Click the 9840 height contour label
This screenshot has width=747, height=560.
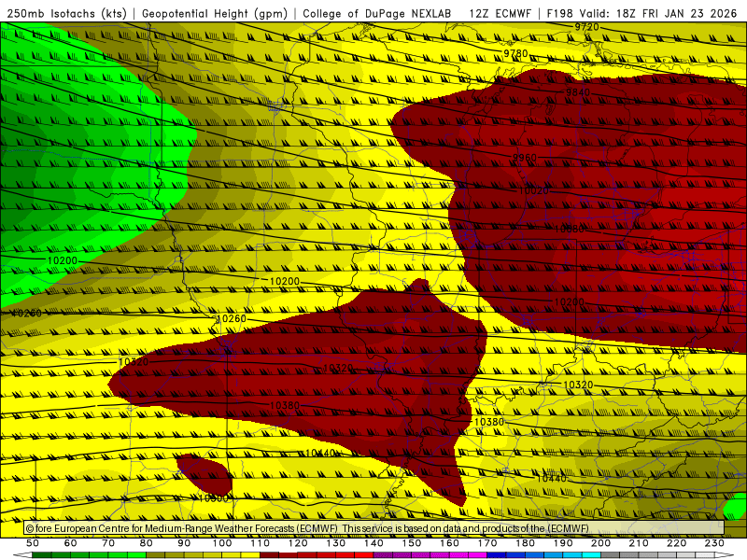pyautogui.click(x=578, y=92)
